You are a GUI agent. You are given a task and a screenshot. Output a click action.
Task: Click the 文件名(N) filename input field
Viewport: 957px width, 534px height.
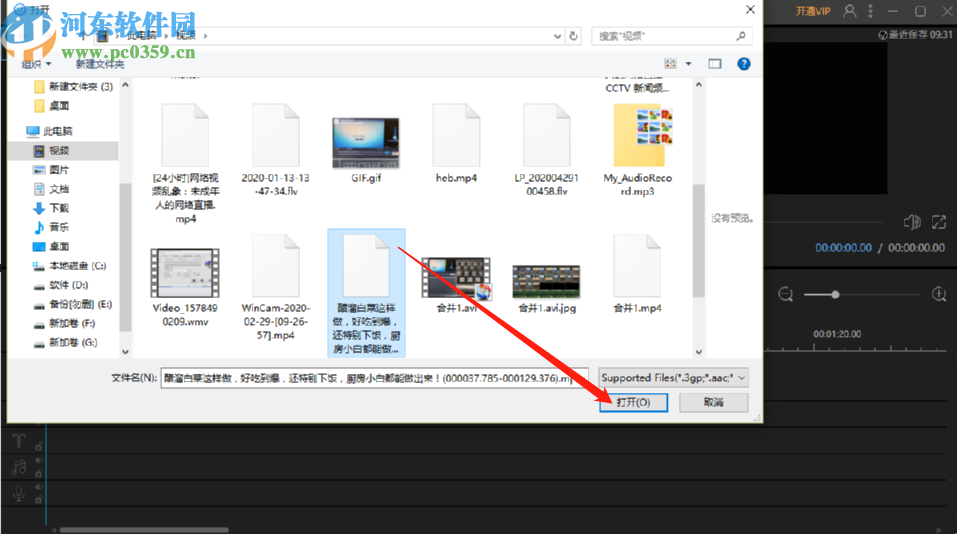374,378
